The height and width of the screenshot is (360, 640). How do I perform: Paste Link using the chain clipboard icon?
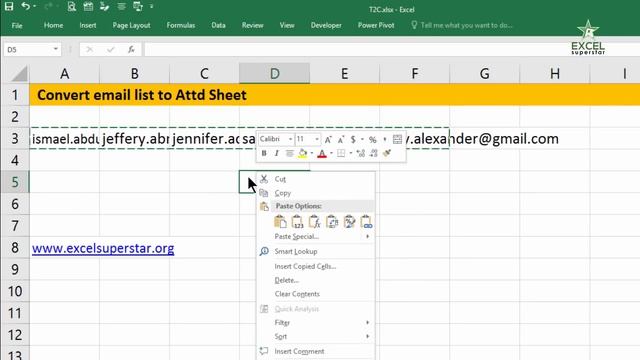point(366,222)
